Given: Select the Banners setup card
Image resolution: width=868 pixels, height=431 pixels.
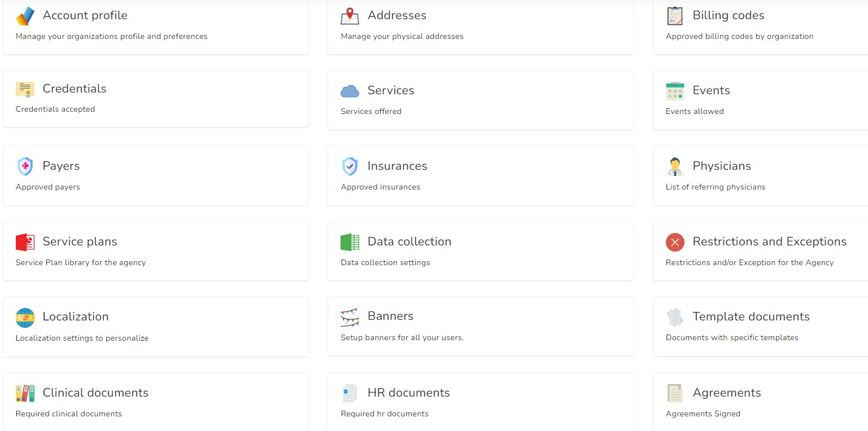Looking at the screenshot, I should point(481,326).
